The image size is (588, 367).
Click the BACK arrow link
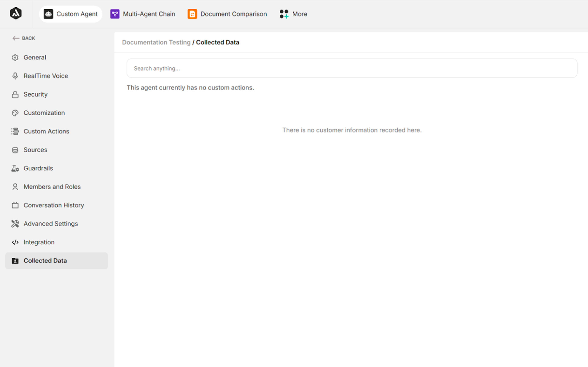click(x=24, y=38)
